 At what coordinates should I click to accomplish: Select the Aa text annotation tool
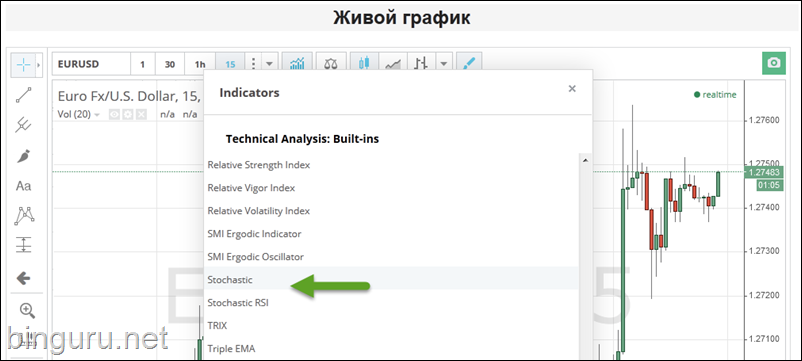(x=24, y=186)
